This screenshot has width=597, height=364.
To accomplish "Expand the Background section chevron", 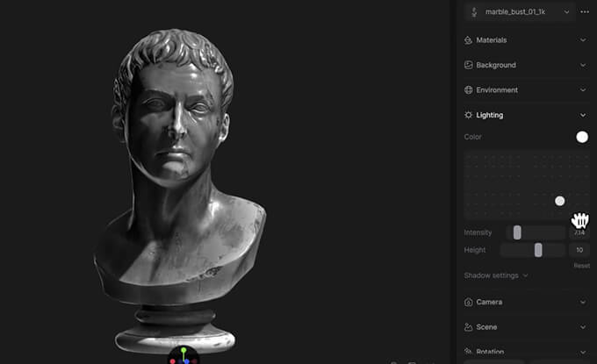I will click(x=583, y=65).
